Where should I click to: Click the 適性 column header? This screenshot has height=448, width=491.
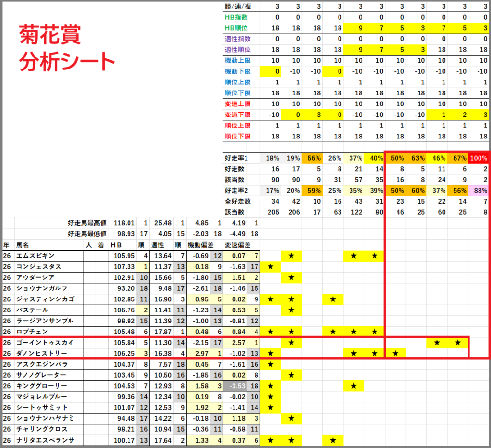[x=157, y=245]
